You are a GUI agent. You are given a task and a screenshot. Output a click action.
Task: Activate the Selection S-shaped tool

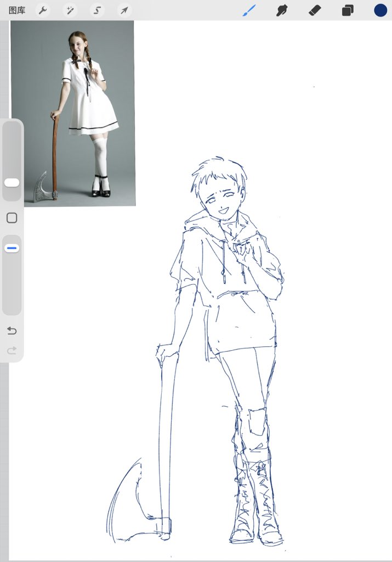(x=97, y=10)
